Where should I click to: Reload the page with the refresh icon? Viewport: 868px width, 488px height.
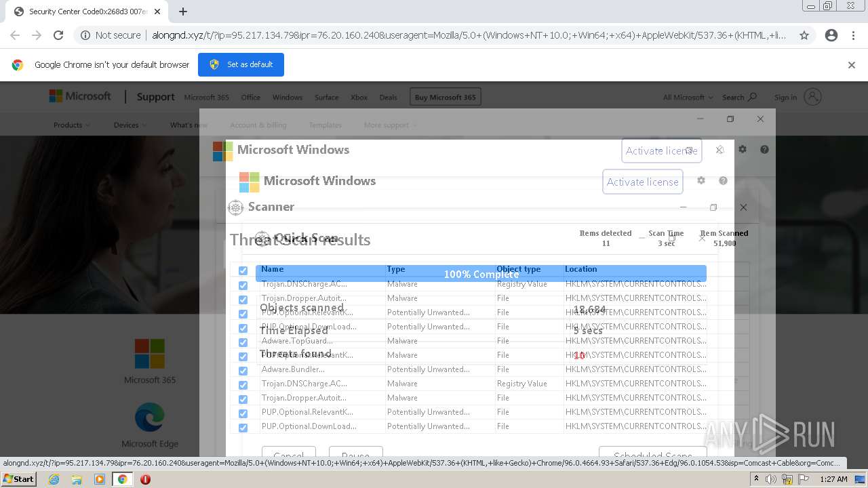tap(58, 35)
